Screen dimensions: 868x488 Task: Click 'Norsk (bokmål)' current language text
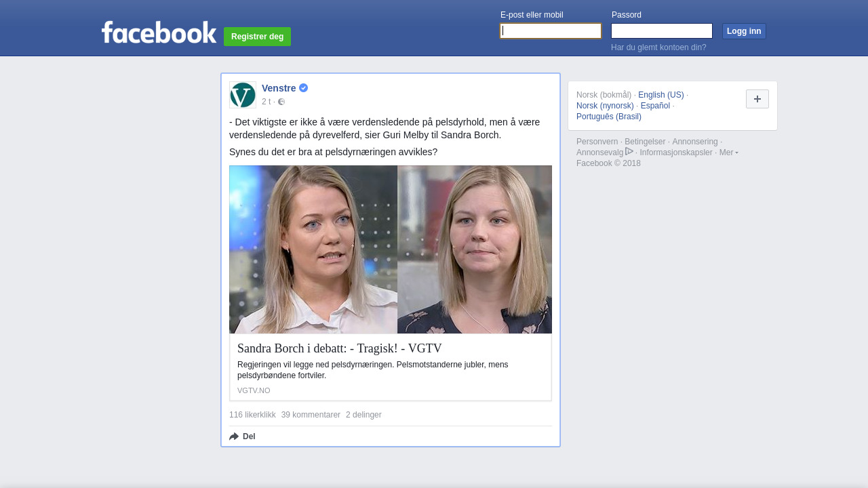604,95
